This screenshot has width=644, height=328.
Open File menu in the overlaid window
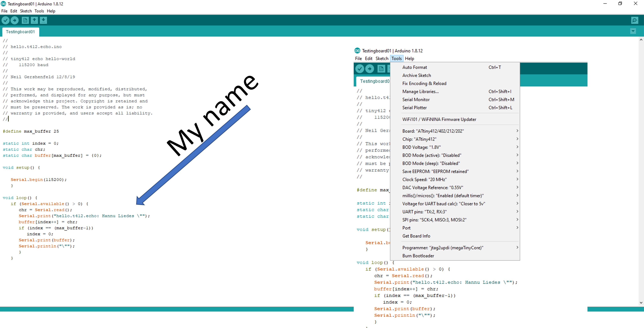tap(358, 58)
